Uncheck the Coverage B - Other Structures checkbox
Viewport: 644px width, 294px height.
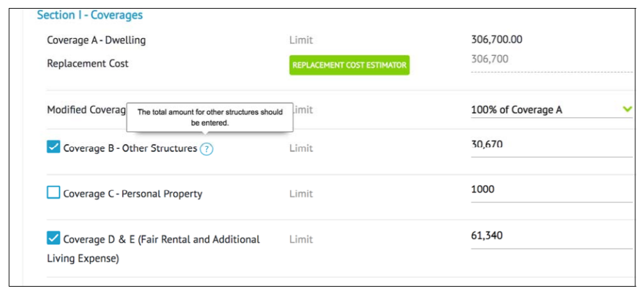[x=53, y=147]
